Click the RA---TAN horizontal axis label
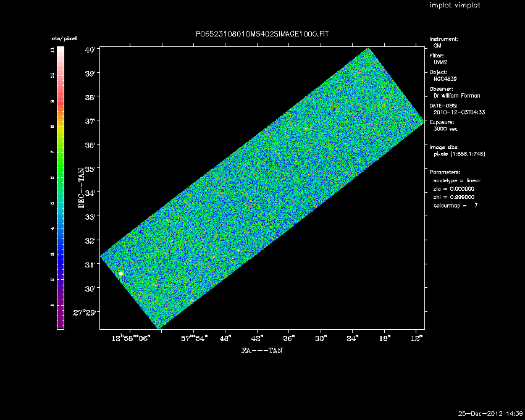This screenshot has height=420, width=525. (262, 351)
